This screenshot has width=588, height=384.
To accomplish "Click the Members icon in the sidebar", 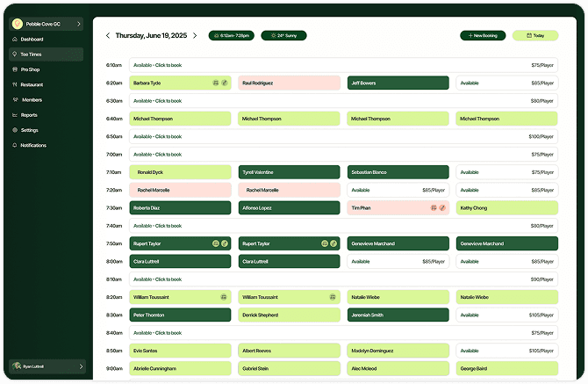I will click(14, 99).
